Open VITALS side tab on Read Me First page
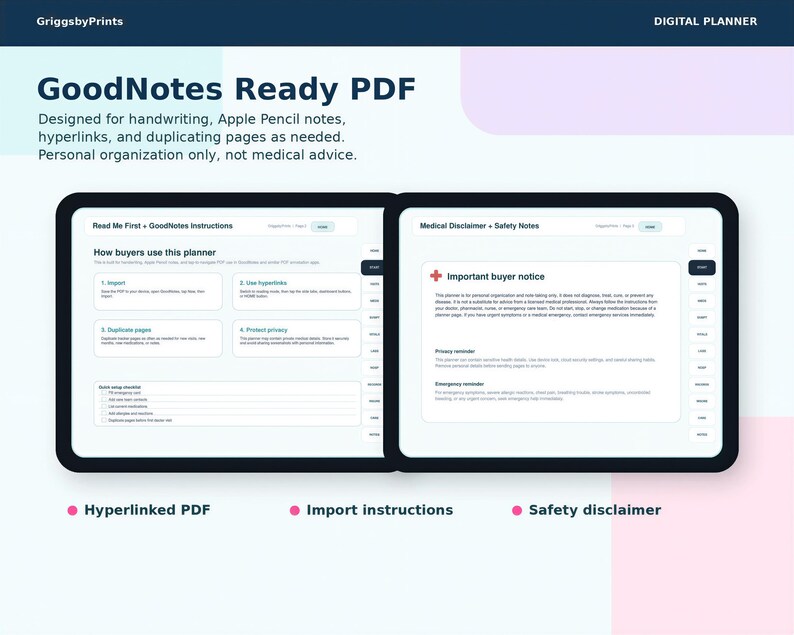The width and height of the screenshot is (794, 635). [374, 334]
